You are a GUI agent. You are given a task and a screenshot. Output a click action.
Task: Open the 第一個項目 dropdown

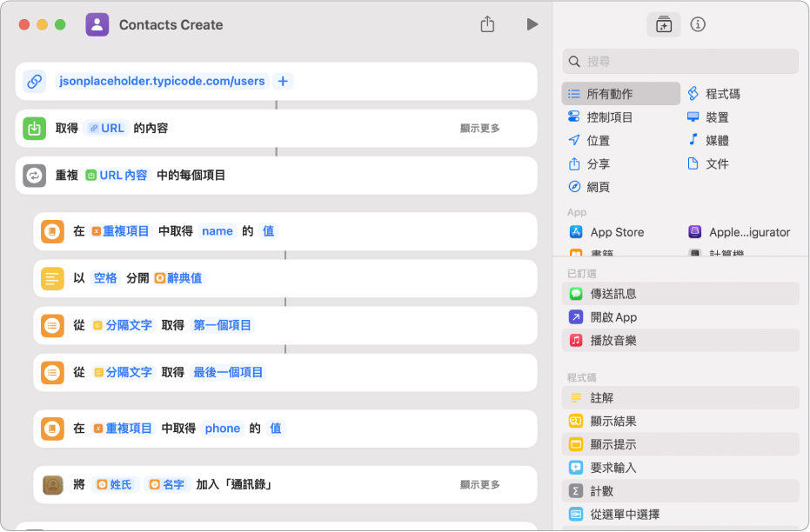click(x=222, y=325)
